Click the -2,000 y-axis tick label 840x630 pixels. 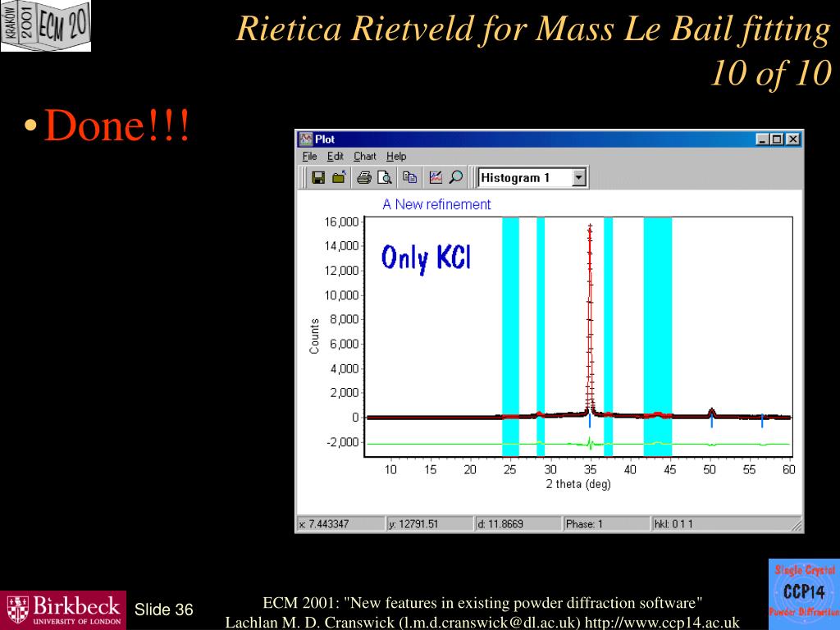[x=342, y=442]
